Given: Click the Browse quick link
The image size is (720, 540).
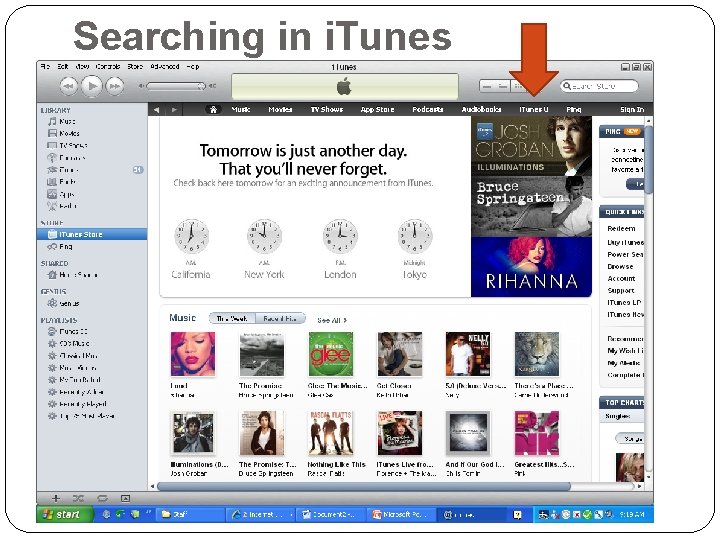Looking at the screenshot, I should pos(620,266).
